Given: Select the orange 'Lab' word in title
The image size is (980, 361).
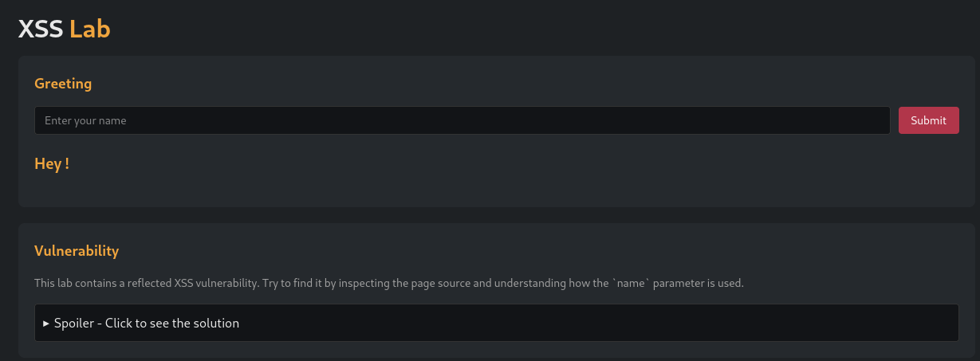Looking at the screenshot, I should click(89, 29).
